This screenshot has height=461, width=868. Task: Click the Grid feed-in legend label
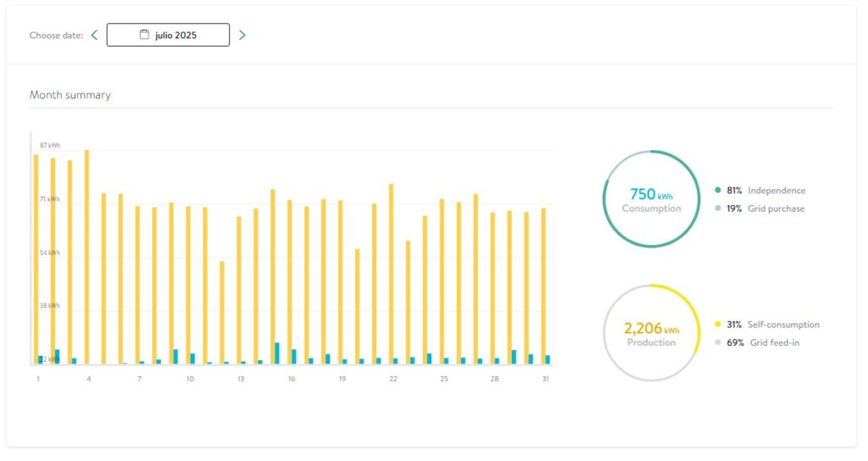[775, 342]
